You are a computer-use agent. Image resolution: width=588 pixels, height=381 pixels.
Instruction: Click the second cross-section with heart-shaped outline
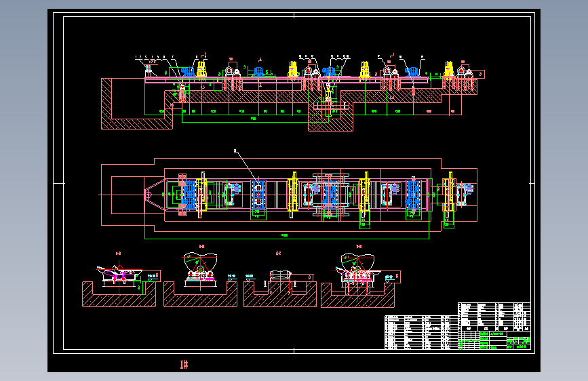pyautogui.click(x=201, y=276)
